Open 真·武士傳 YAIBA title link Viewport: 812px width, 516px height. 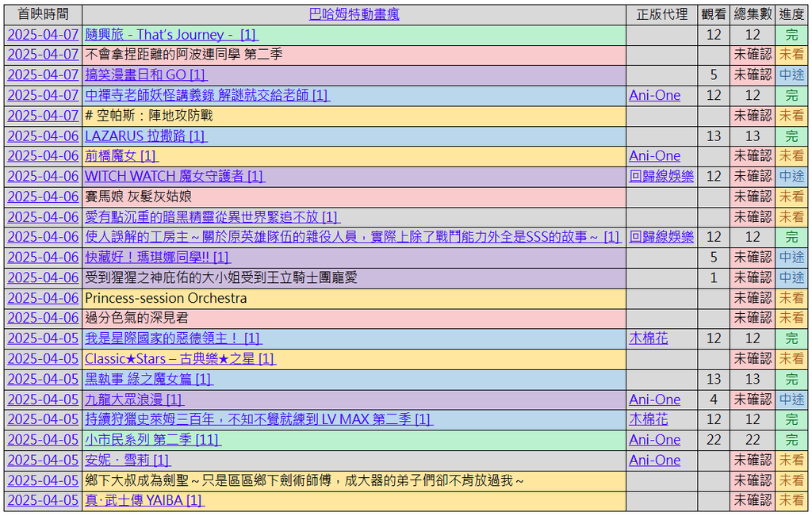pos(144,500)
